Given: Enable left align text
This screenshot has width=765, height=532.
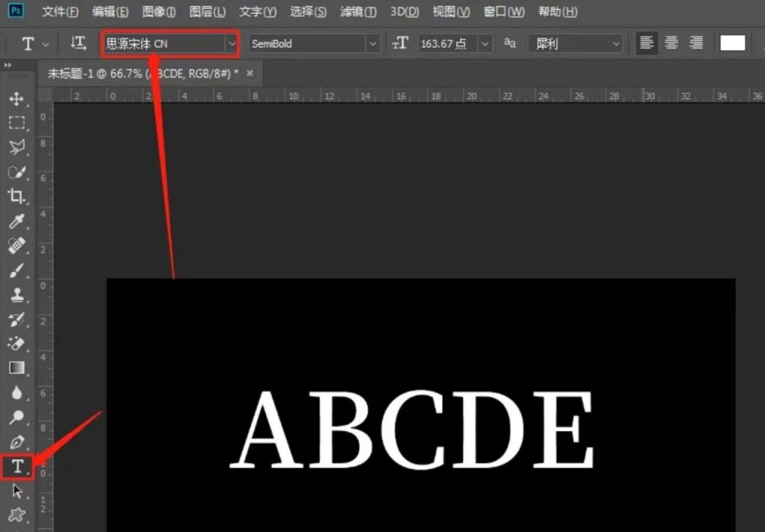Looking at the screenshot, I should click(647, 43).
